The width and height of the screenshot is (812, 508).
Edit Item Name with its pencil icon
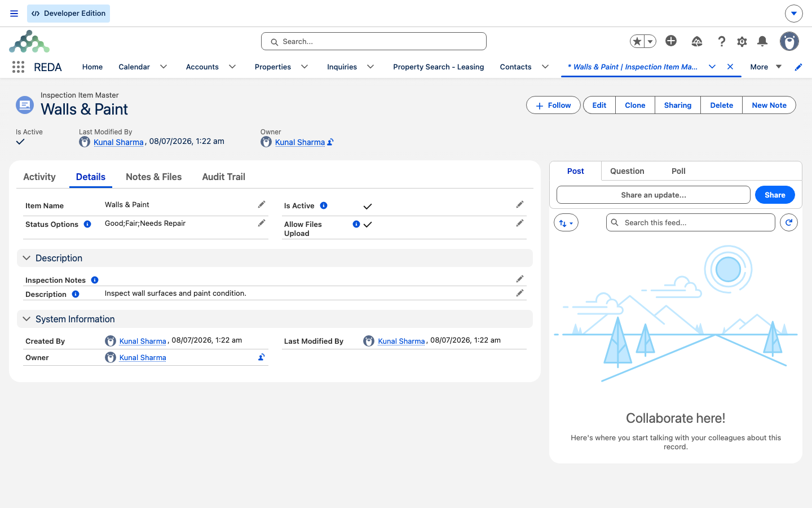(x=262, y=204)
